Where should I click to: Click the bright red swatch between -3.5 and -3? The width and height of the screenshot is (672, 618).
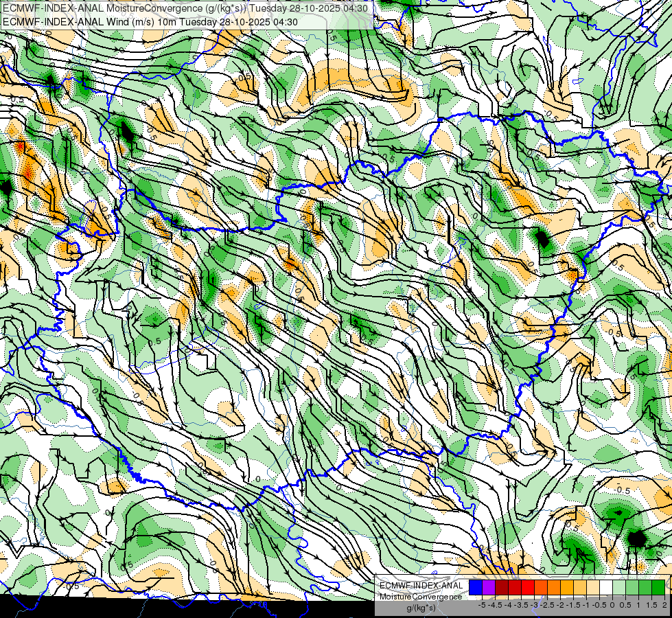pyautogui.click(x=528, y=587)
